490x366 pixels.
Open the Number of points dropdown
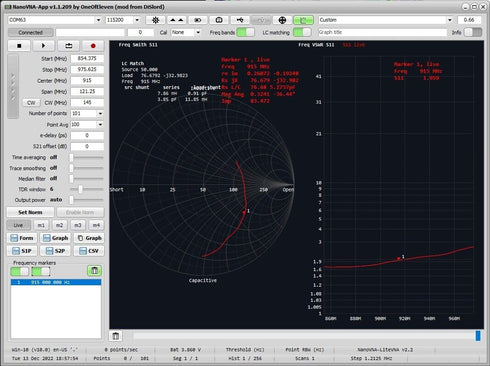pos(100,114)
